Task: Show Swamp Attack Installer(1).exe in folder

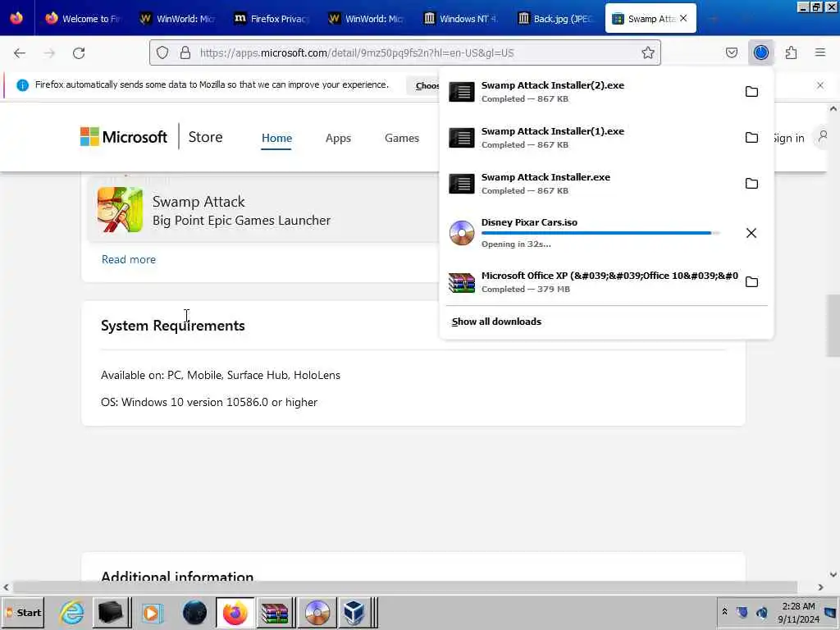Action: 751,138
